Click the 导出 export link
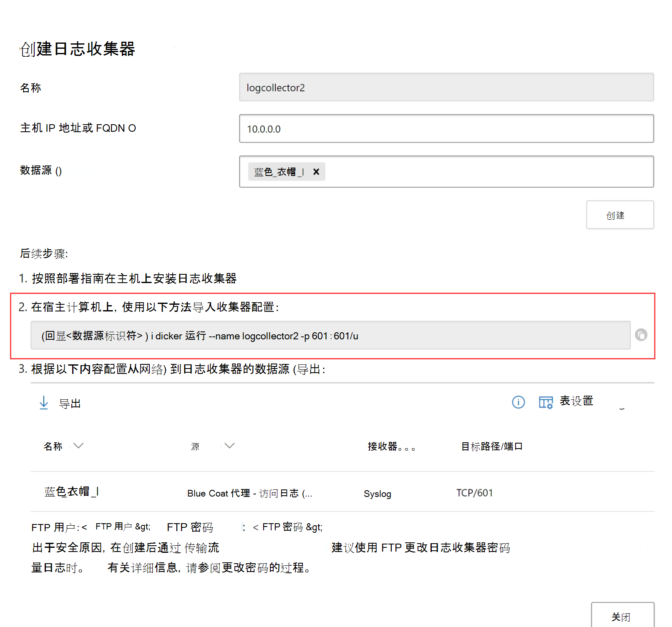672x627 pixels. click(x=70, y=404)
